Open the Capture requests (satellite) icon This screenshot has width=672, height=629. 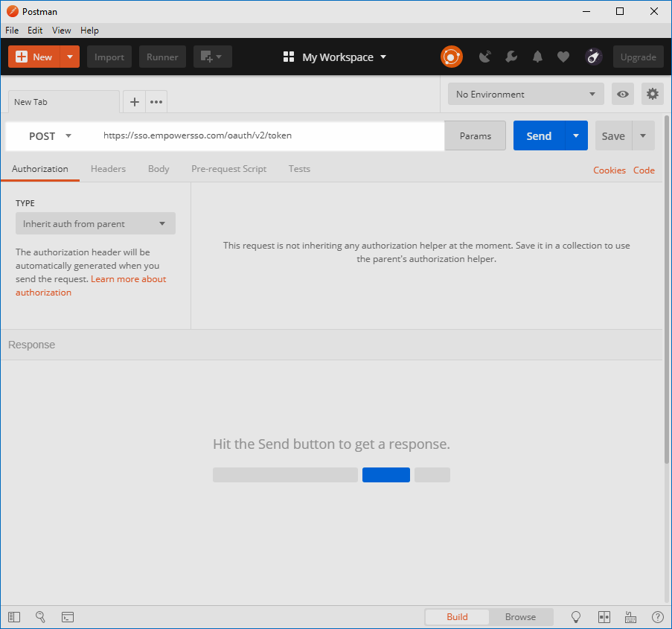click(484, 57)
